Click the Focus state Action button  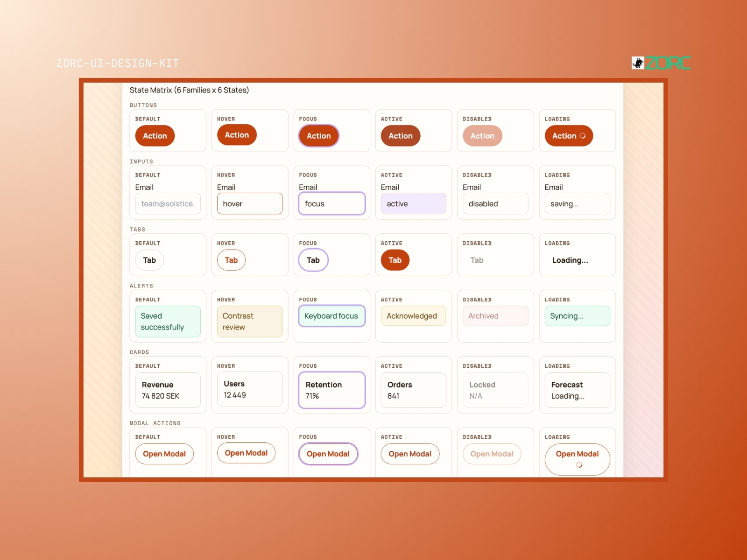319,136
